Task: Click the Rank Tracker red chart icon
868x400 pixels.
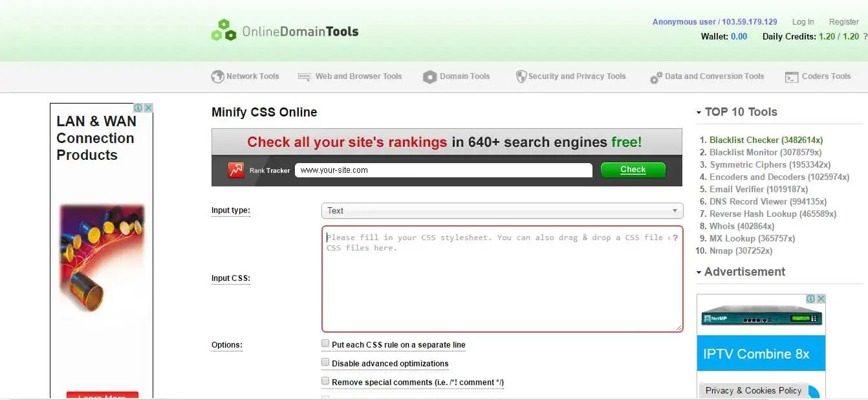Action: pos(235,170)
